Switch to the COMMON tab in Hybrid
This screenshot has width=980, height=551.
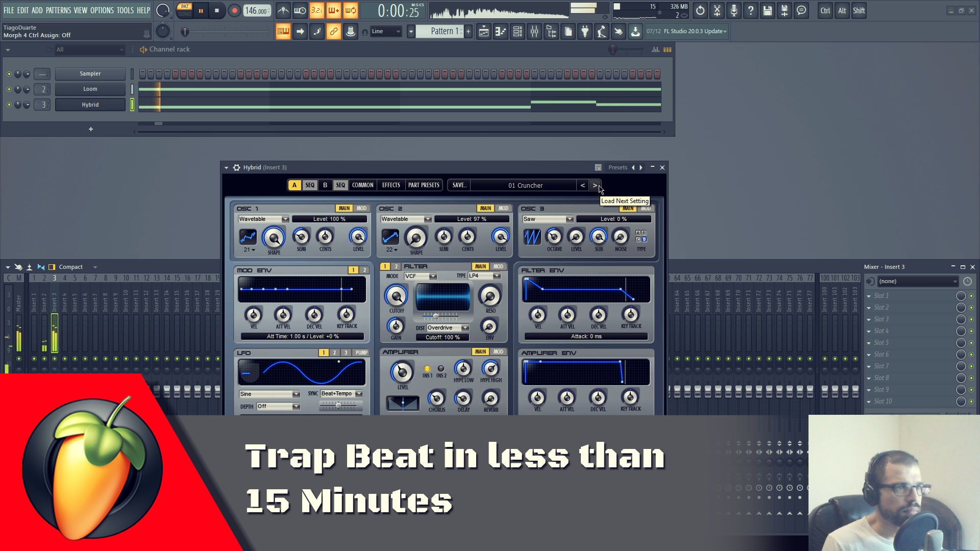(x=363, y=185)
